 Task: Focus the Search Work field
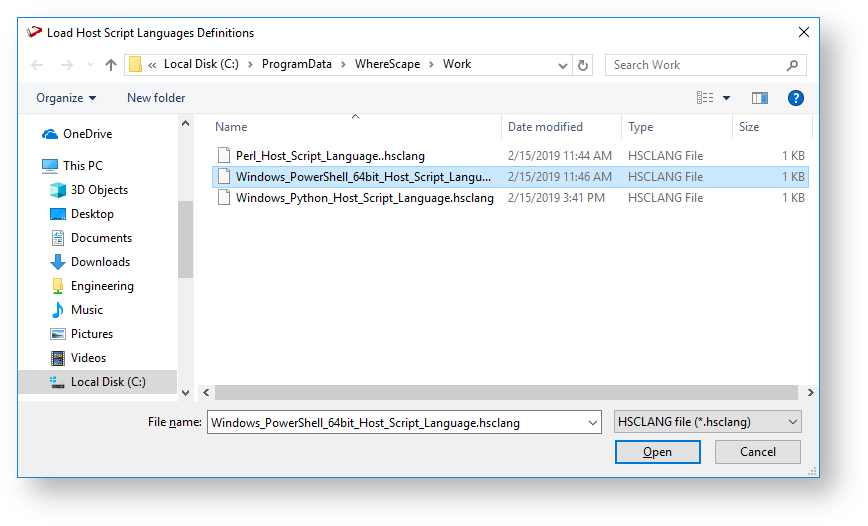coord(705,65)
